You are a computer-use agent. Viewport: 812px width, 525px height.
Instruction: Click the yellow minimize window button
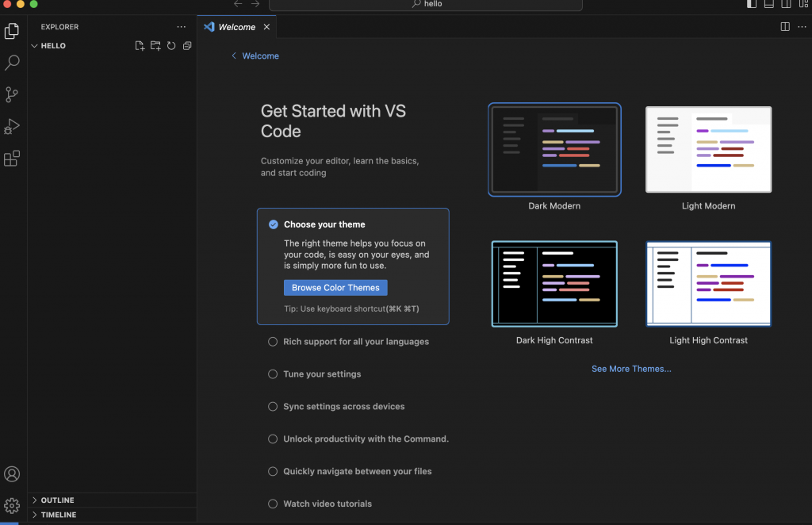(x=20, y=4)
